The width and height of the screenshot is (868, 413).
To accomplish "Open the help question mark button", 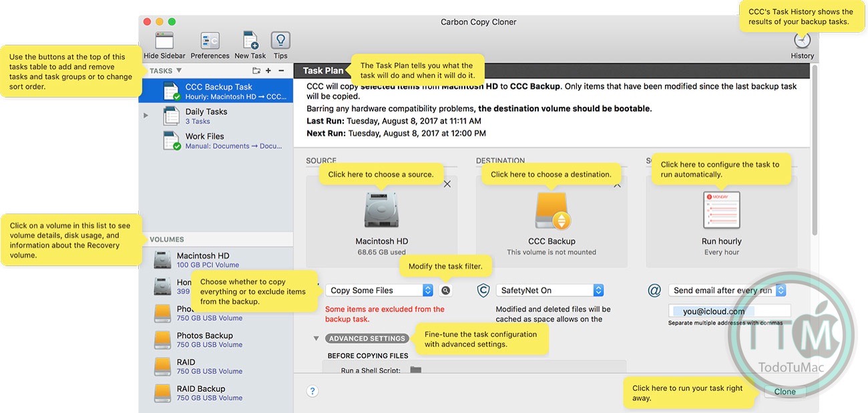I will coord(312,392).
